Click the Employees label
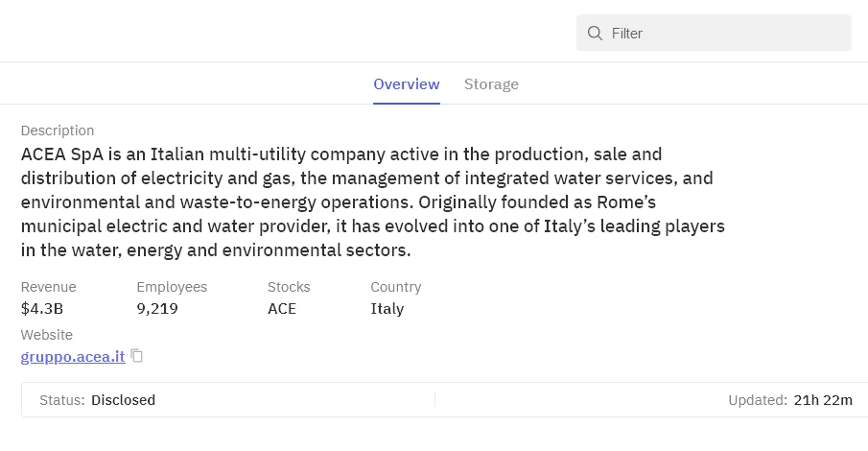Screen dimensions: 868x451 click(172, 287)
